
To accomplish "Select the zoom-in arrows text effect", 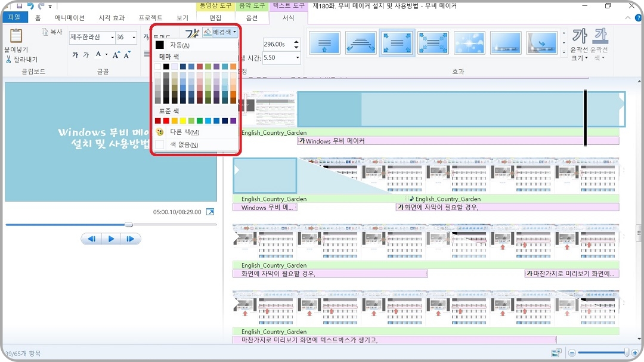I will tap(433, 43).
